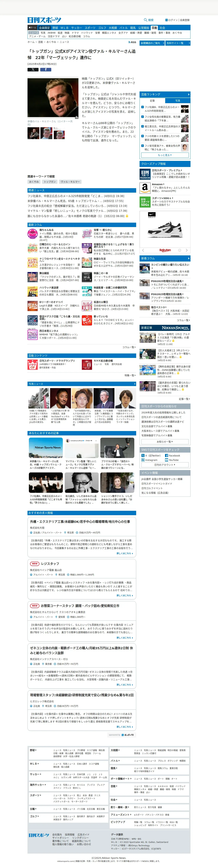The width and height of the screenshot is (218, 868).
Task: Click the ドラマGP red icon
Action: coord(33,365)
